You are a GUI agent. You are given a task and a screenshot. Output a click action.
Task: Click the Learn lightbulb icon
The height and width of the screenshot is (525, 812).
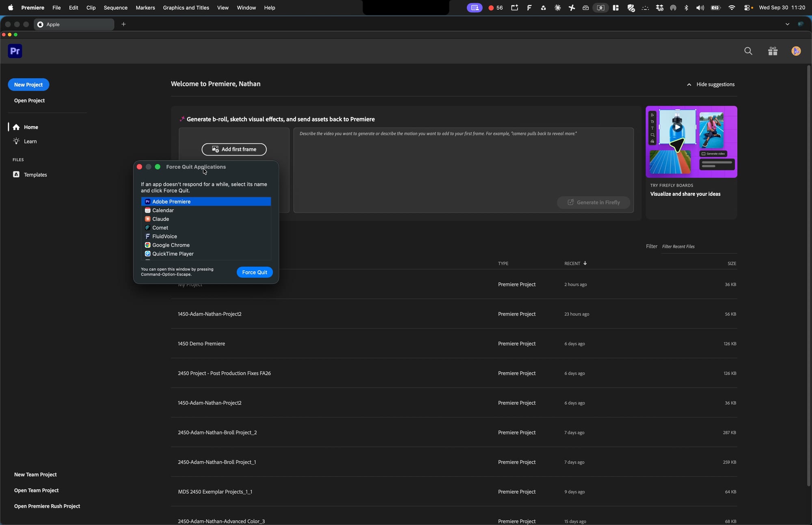click(16, 141)
